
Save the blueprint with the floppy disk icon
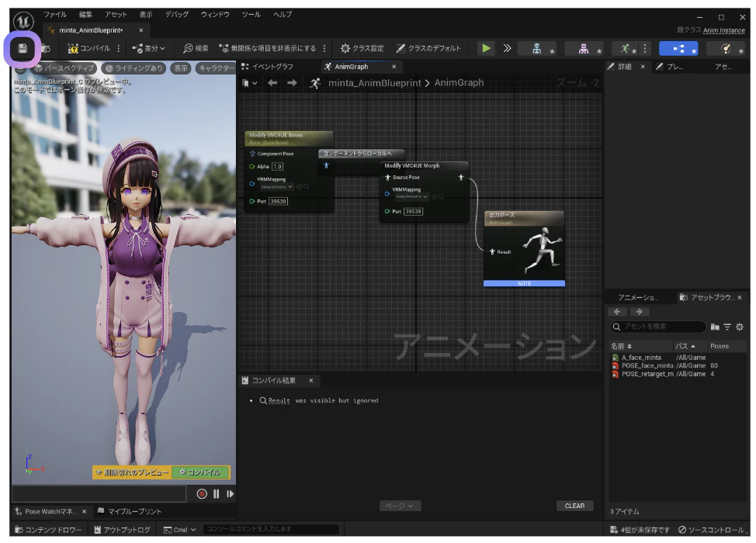(23, 48)
